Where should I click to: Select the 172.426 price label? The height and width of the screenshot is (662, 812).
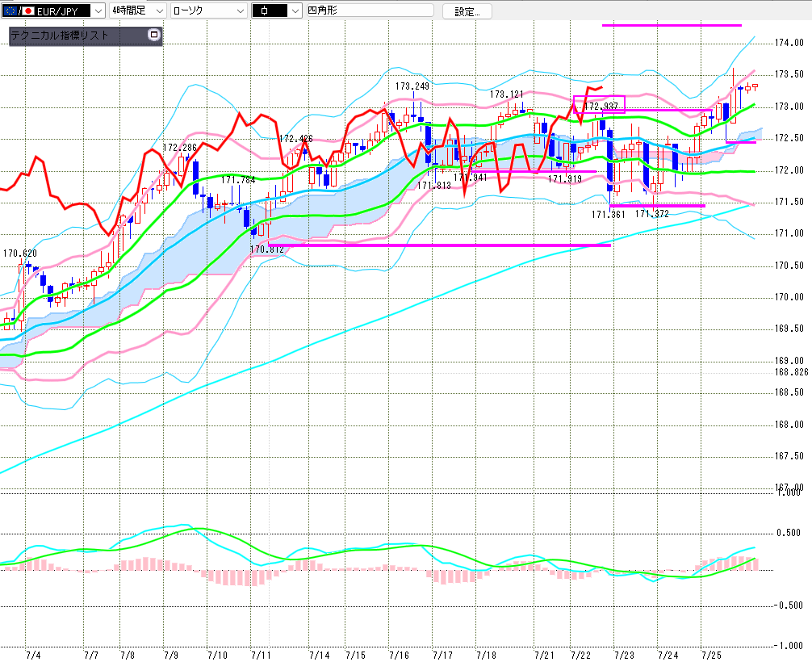pos(296,138)
